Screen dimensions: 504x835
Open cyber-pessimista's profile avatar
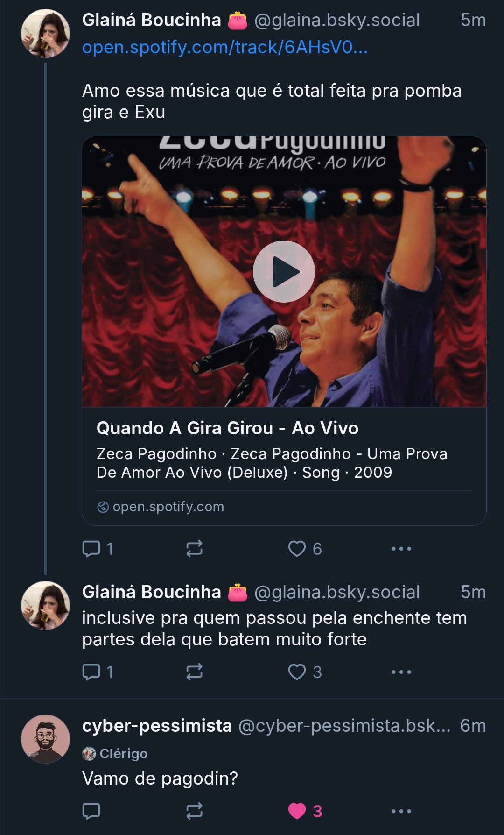point(45,739)
